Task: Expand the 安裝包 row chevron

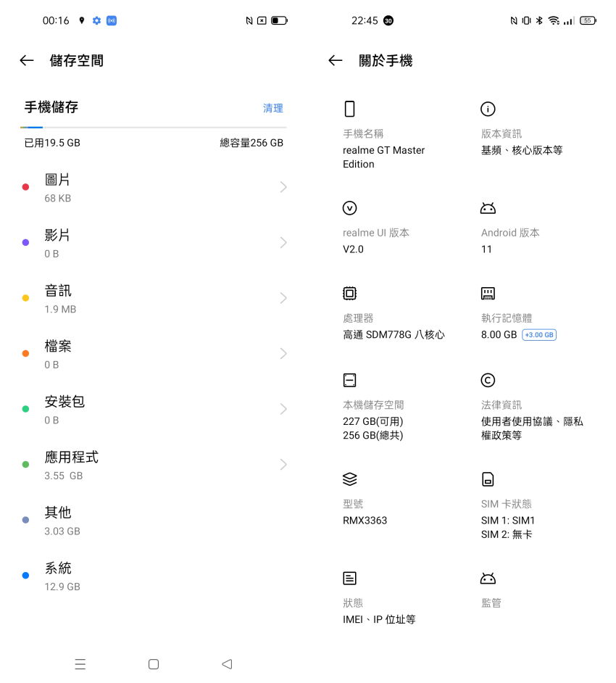Action: click(x=283, y=409)
